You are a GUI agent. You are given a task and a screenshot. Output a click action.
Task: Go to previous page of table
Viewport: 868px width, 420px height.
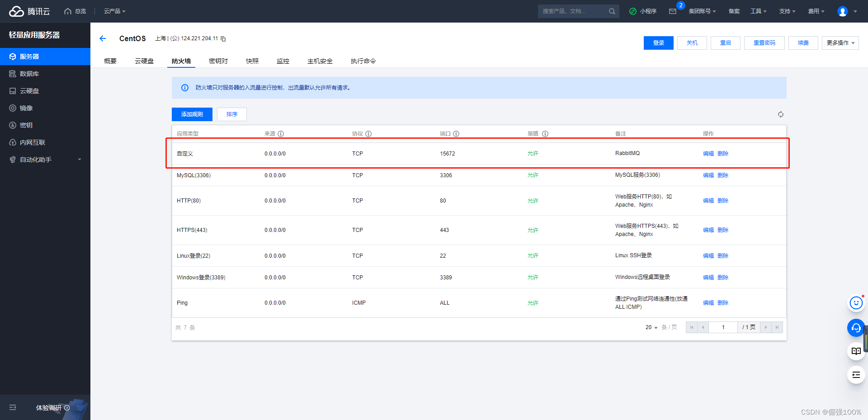point(703,327)
